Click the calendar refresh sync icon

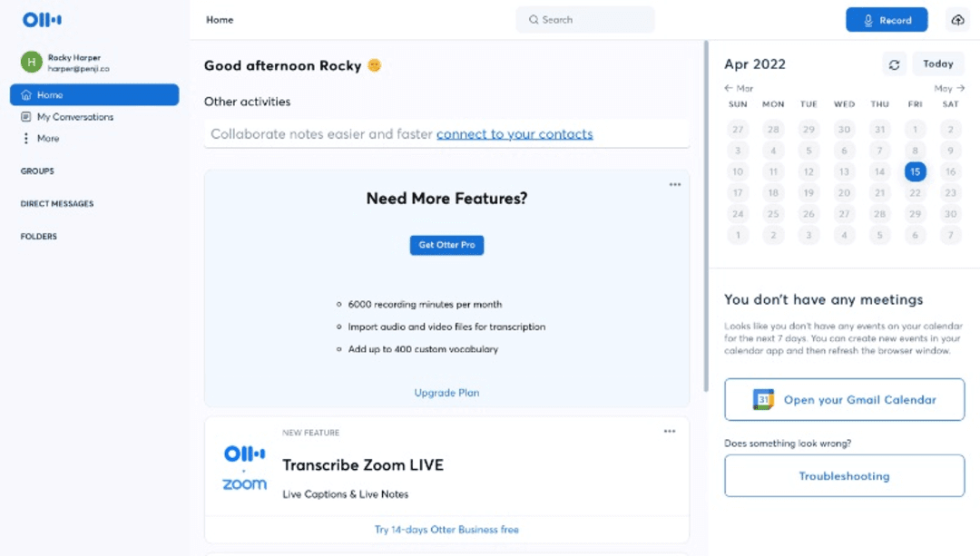pos(894,63)
